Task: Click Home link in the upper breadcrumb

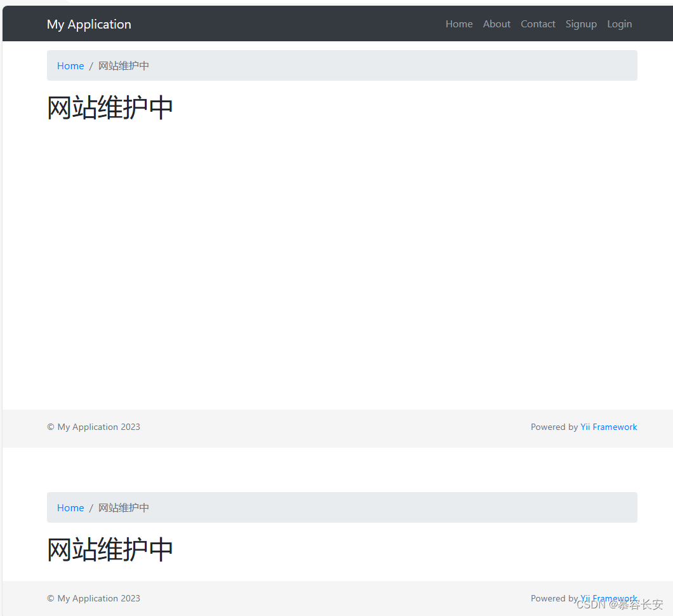Action: click(70, 65)
